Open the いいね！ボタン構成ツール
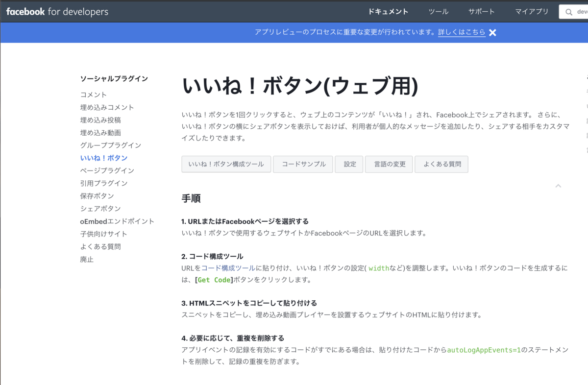Screen dimensions: 588x385 [226, 164]
